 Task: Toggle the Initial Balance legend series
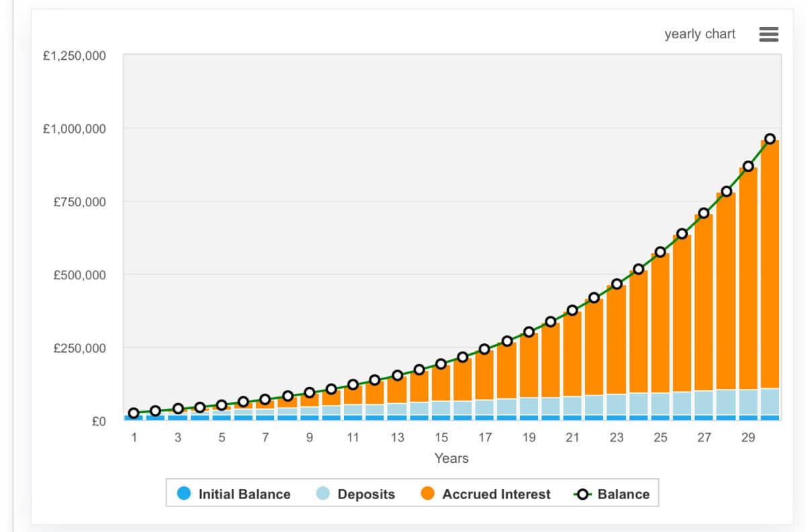click(244, 494)
